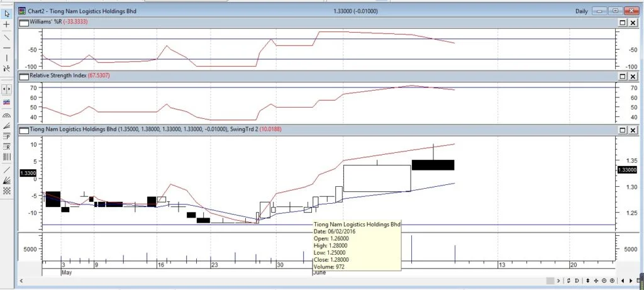Image resolution: width=644 pixels, height=290 pixels.
Task: Step chart right with black right arrow
Action: coord(631,281)
